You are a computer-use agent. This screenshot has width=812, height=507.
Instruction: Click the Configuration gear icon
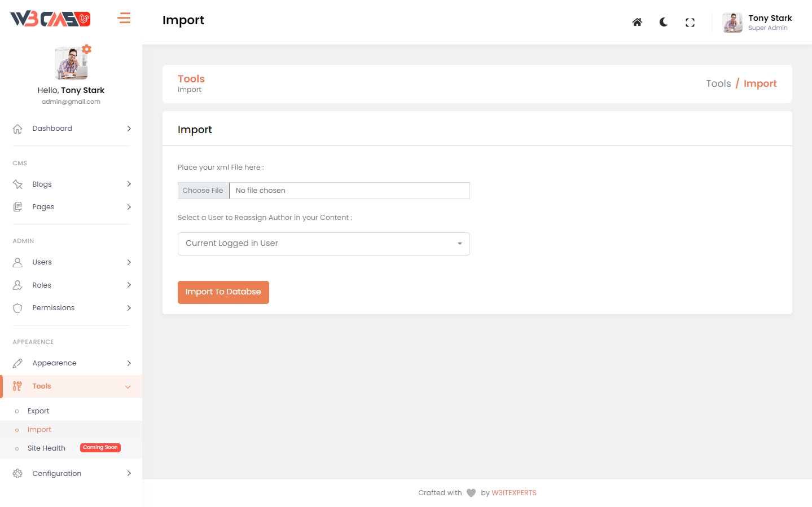coord(17,474)
